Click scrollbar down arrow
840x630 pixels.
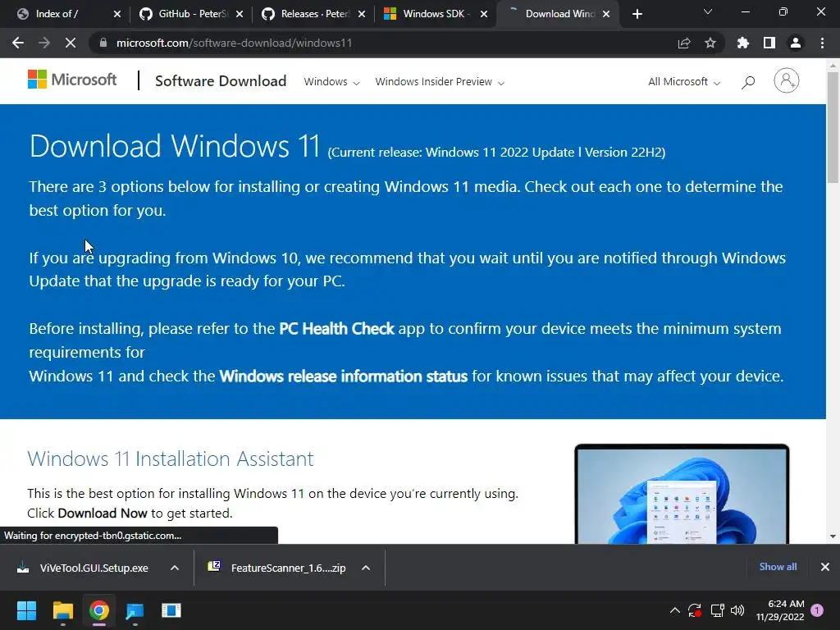pos(833,536)
